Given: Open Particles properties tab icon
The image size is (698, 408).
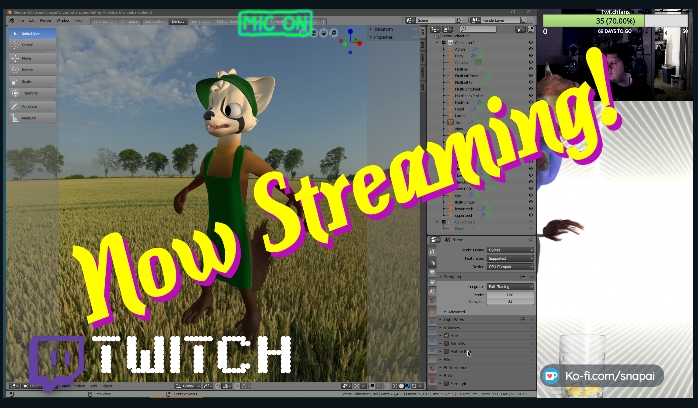Looking at the screenshot, I should click(432, 331).
